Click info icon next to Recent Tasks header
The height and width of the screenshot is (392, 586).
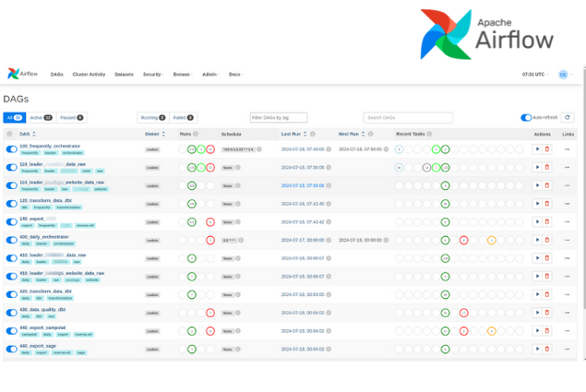429,134
